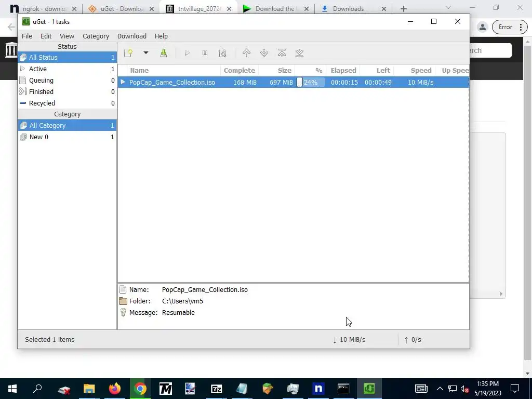Image resolution: width=532 pixels, height=399 pixels.
Task: Open the Windows Start menu
Action: click(12, 389)
